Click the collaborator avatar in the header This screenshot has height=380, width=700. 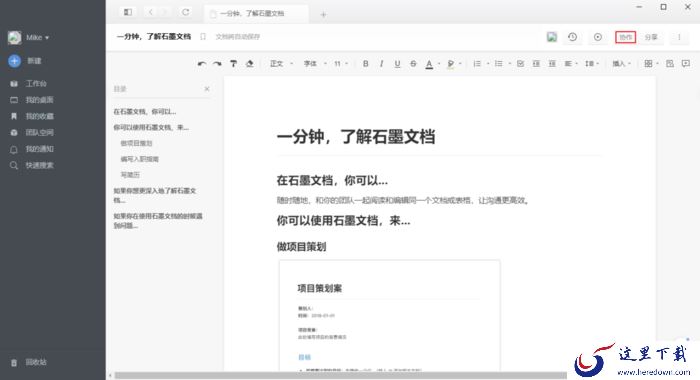tap(552, 37)
